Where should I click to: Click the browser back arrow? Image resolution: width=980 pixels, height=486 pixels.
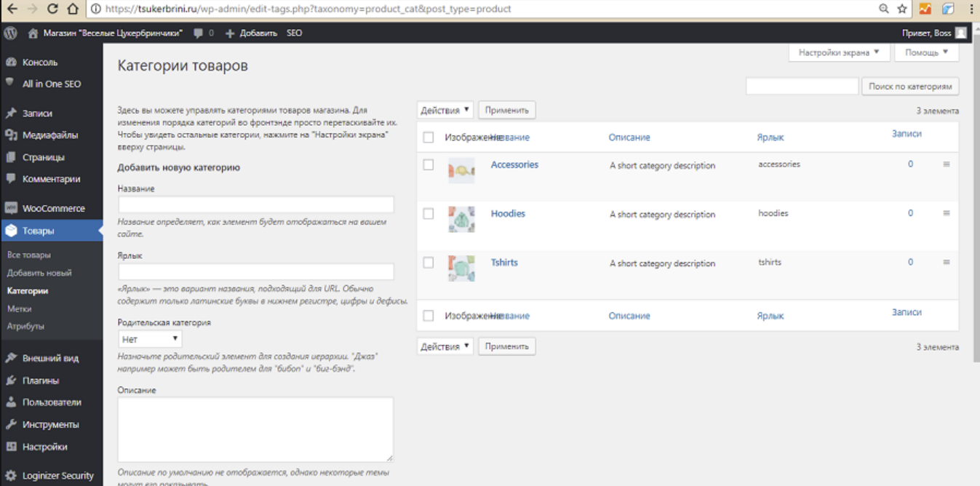point(12,9)
